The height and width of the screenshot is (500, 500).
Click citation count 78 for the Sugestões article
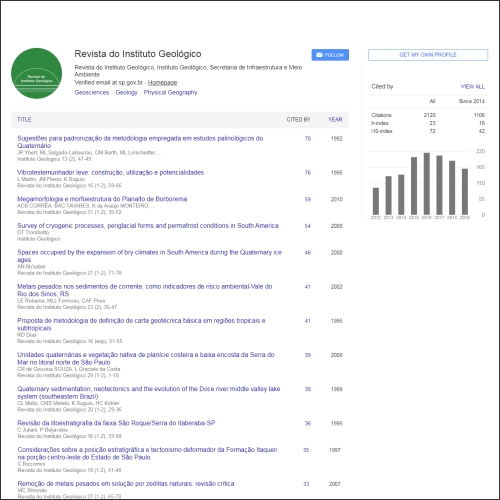308,139
